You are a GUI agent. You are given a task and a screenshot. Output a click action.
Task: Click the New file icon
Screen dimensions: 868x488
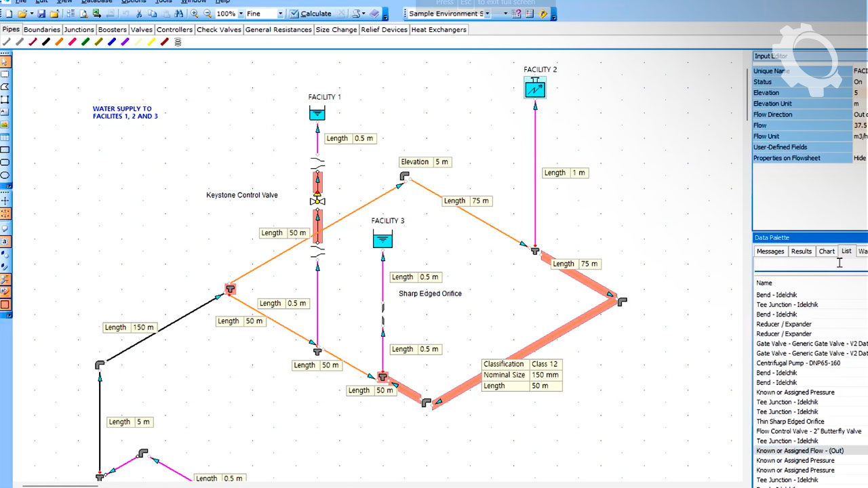[9, 14]
